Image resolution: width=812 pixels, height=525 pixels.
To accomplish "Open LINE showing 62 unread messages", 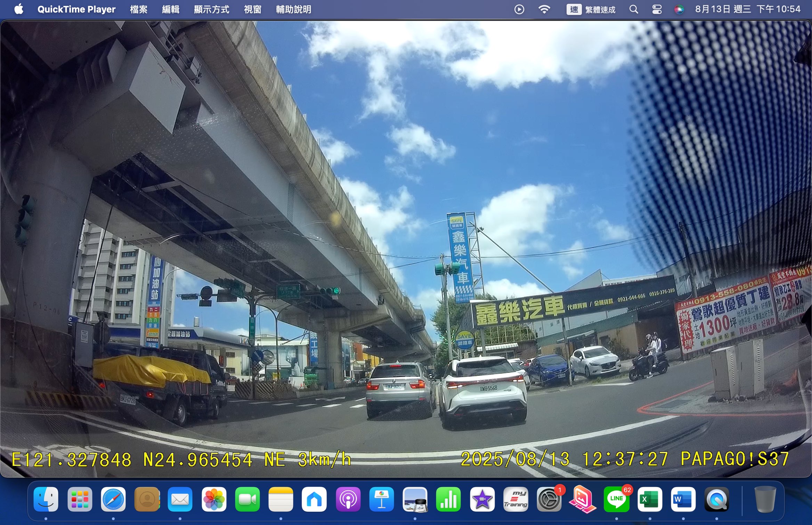I will [616, 500].
